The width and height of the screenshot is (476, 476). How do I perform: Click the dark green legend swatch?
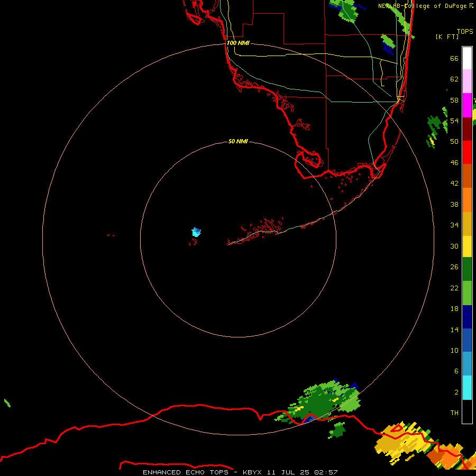point(467,269)
